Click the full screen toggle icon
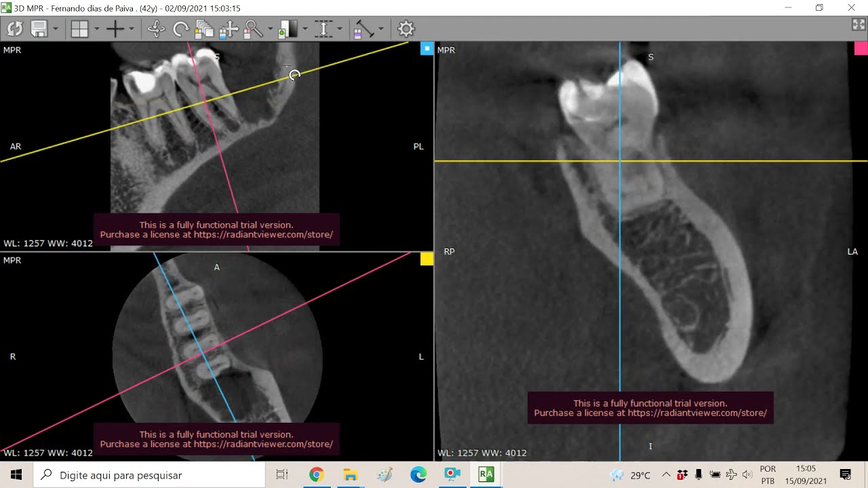The height and width of the screenshot is (488, 868). click(858, 25)
